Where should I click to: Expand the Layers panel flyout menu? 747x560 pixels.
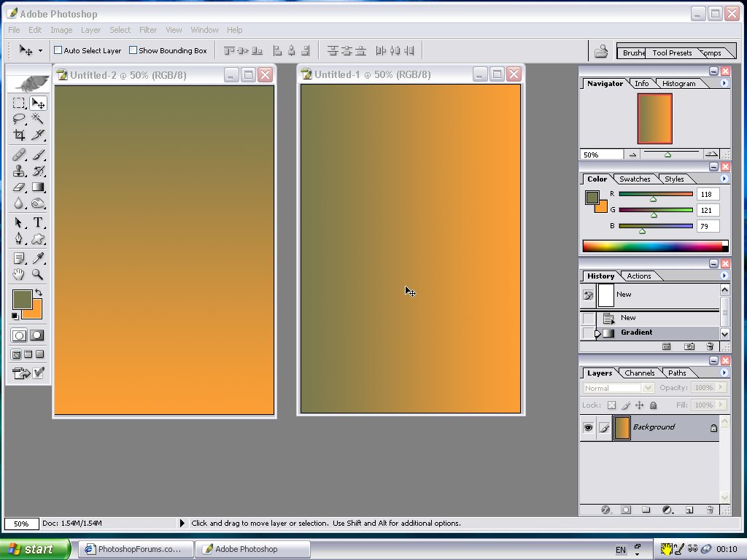click(x=724, y=373)
